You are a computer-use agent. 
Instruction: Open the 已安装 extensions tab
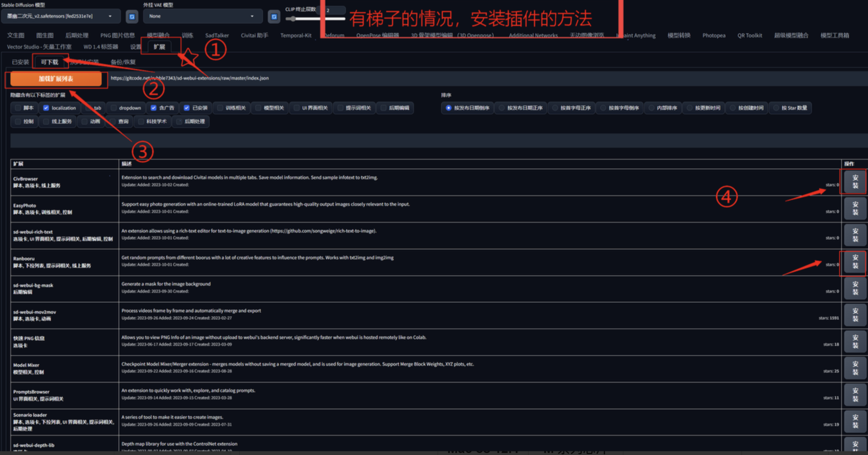tap(20, 62)
